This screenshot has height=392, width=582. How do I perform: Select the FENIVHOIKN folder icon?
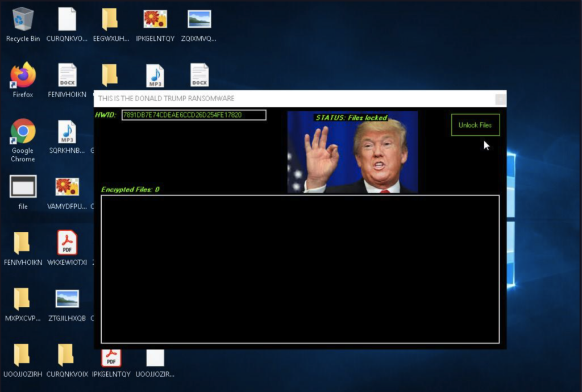(x=22, y=243)
